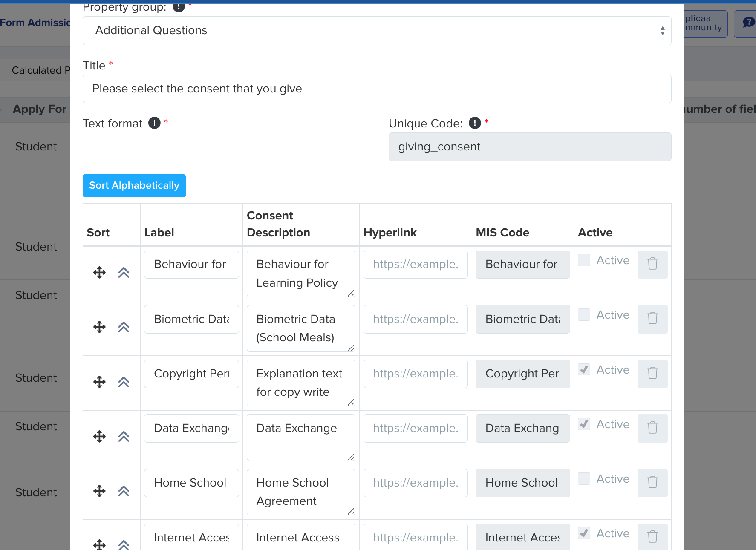Click inside the Title input field
Viewport: 756px width, 550px height.
coord(377,89)
